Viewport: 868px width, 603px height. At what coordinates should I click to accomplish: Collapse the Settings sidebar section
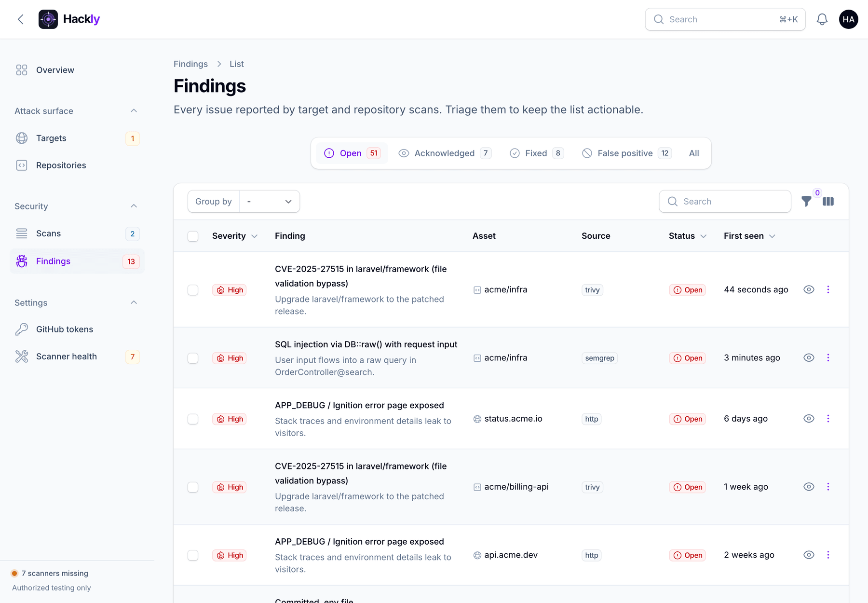134,302
